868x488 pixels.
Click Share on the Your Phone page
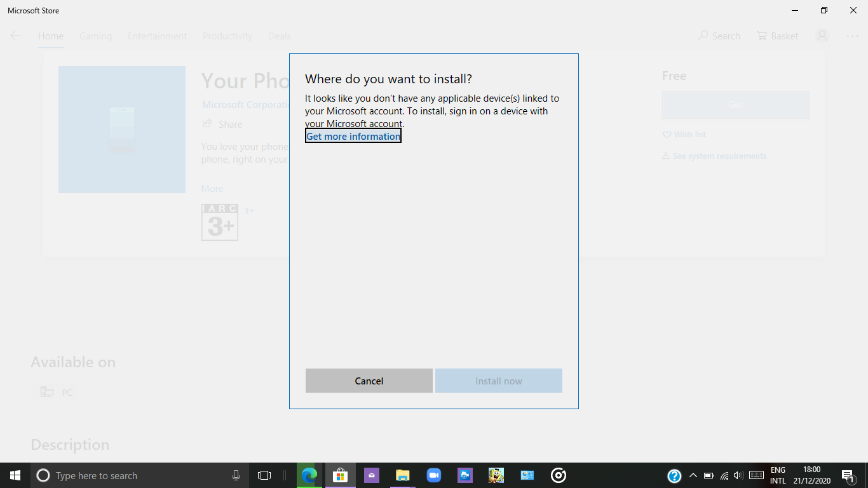(222, 124)
